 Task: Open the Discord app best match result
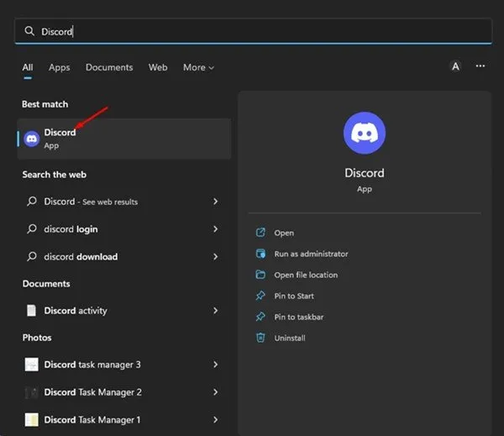(x=124, y=139)
